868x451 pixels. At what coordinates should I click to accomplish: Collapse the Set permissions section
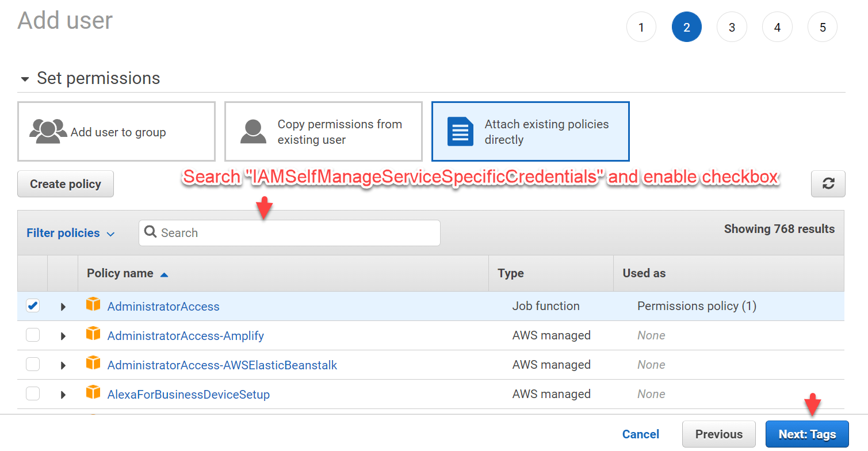25,78
